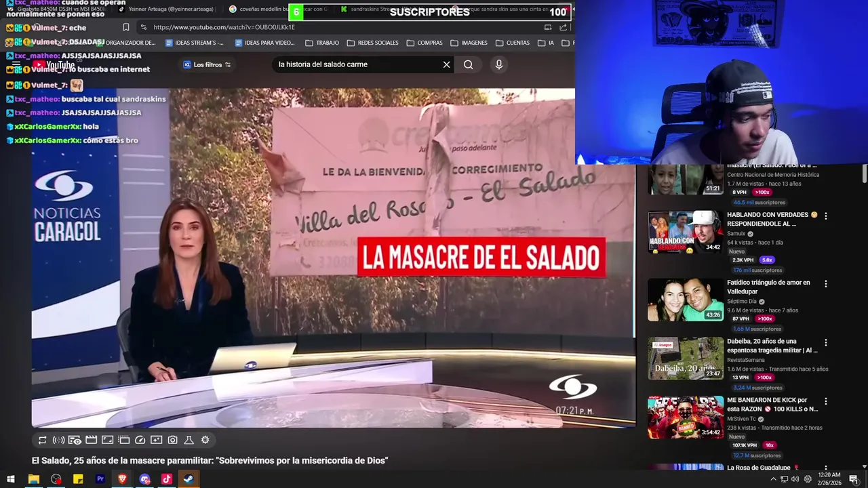Image resolution: width=868 pixels, height=488 pixels.
Task: Click the flask experiments icon
Action: (189, 440)
